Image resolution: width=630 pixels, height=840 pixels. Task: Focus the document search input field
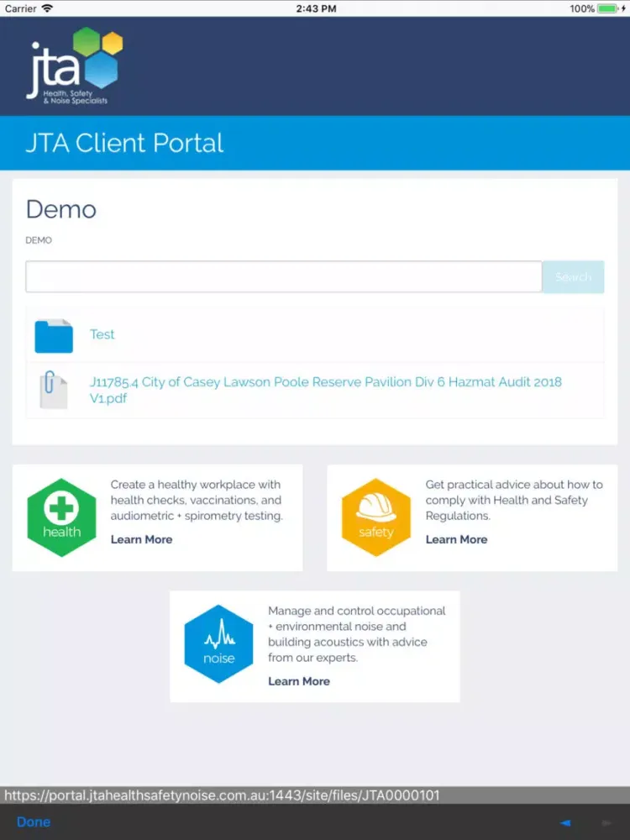[x=284, y=277]
